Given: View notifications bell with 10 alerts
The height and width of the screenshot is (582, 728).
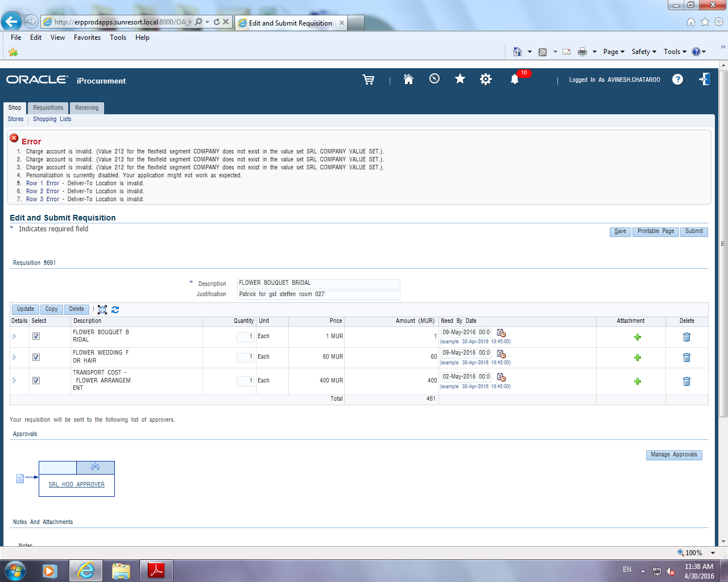Looking at the screenshot, I should (x=515, y=79).
